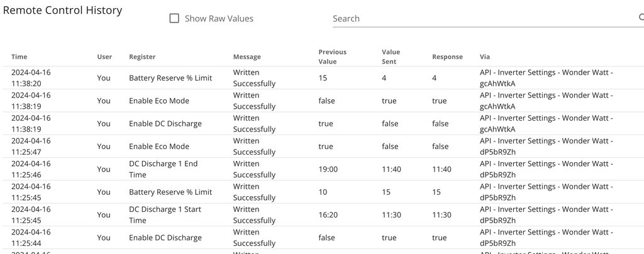The image size is (644, 254).
Task: Click the Show Raw Values label
Action: click(219, 19)
